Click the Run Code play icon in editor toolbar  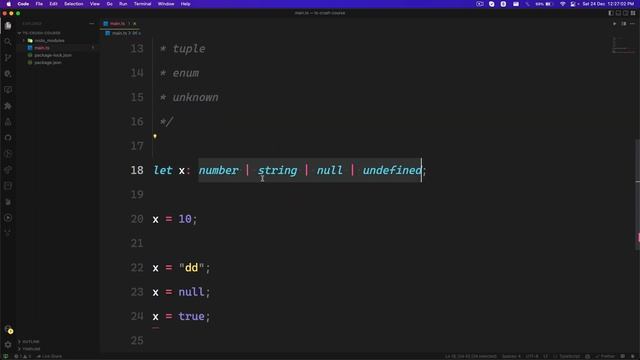[x=614, y=24]
